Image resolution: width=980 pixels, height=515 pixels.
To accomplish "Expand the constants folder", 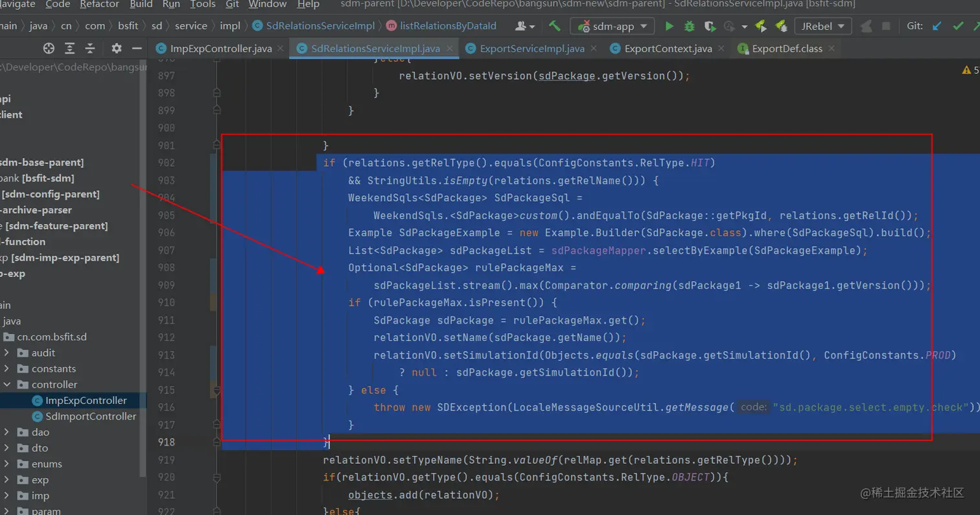I will [6, 368].
